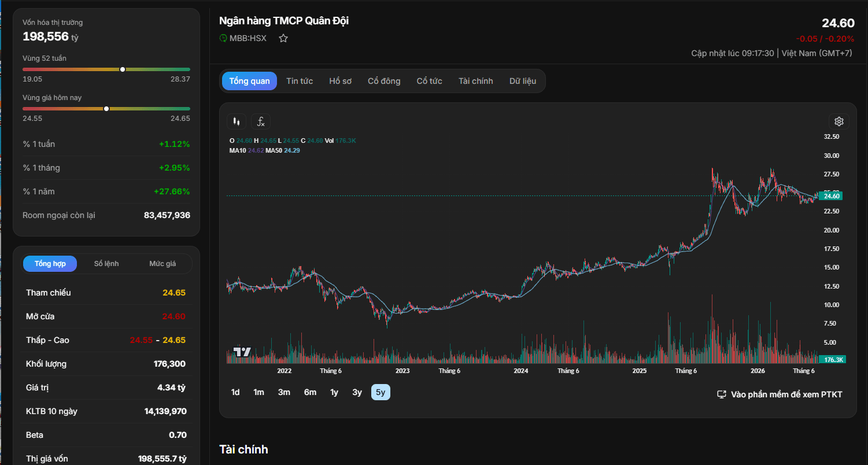The width and height of the screenshot is (868, 465).
Task: Click the clock icon beside MBB:HSX
Action: pos(223,38)
